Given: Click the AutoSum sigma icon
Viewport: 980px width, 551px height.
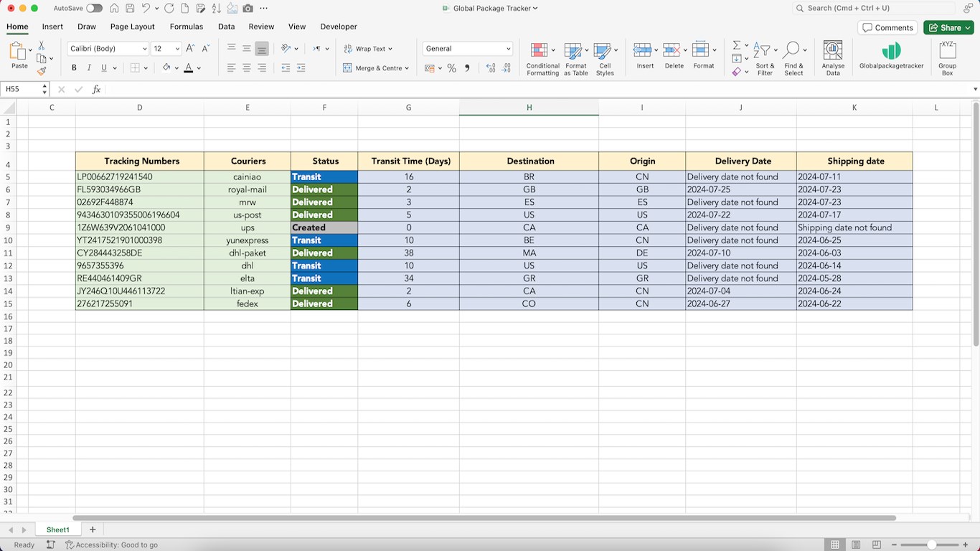Looking at the screenshot, I should click(x=736, y=45).
